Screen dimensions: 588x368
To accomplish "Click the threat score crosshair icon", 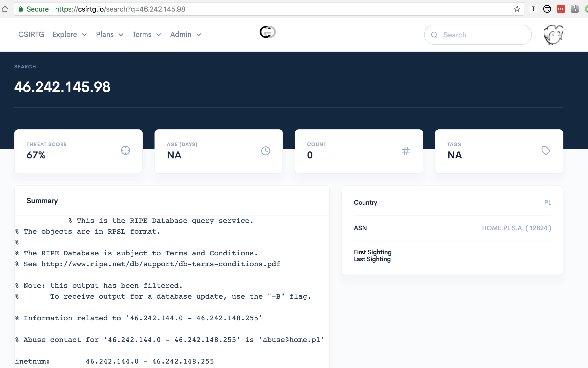I will click(125, 151).
